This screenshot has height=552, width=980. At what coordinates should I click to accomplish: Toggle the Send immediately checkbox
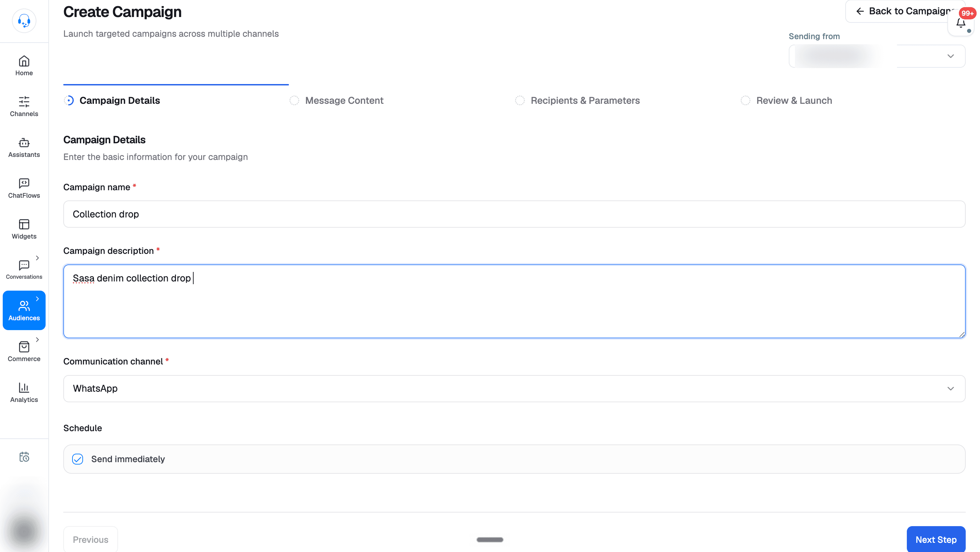pyautogui.click(x=78, y=459)
